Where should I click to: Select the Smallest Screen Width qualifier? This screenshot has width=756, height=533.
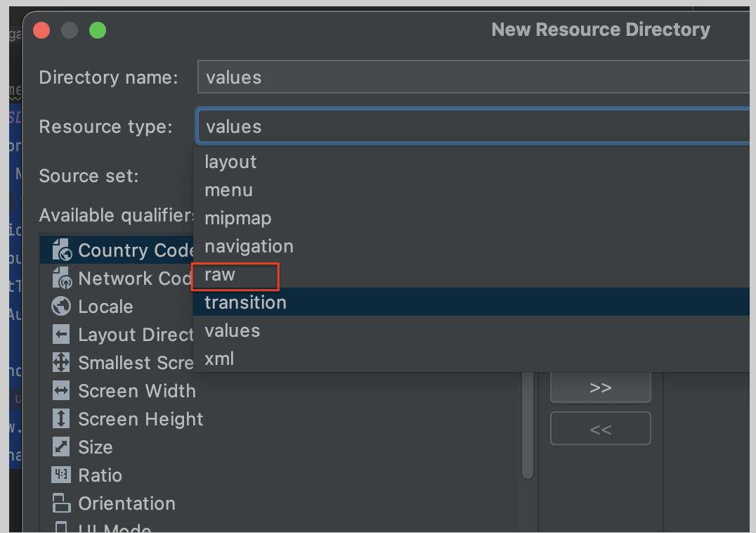117,362
